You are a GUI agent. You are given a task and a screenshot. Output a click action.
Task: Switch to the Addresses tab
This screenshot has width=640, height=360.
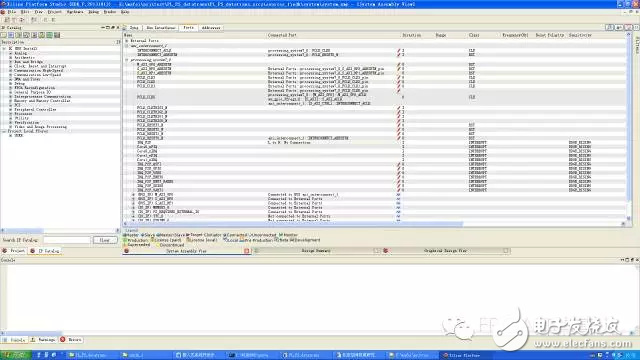(211, 28)
